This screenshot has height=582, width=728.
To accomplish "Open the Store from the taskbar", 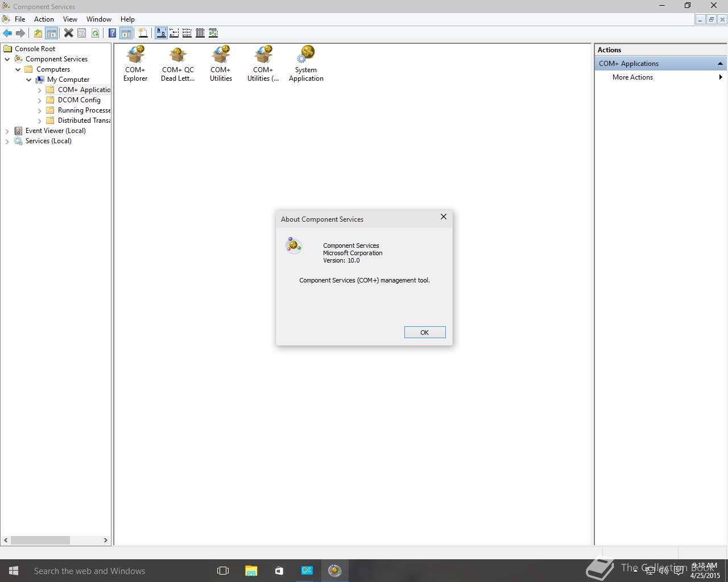I will pos(279,571).
